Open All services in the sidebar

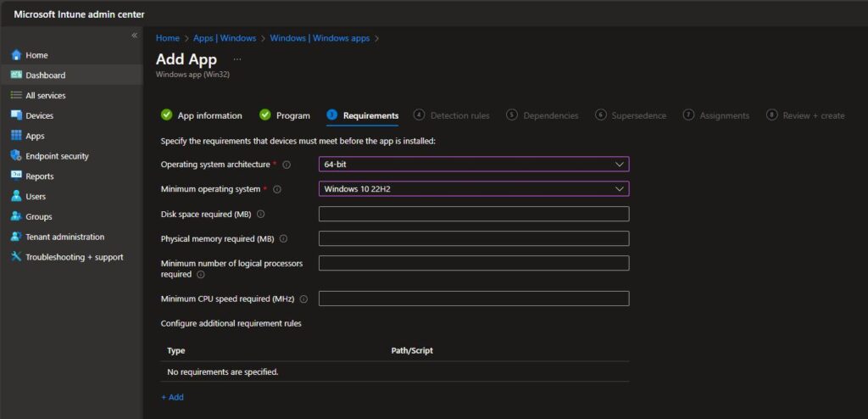click(71, 95)
